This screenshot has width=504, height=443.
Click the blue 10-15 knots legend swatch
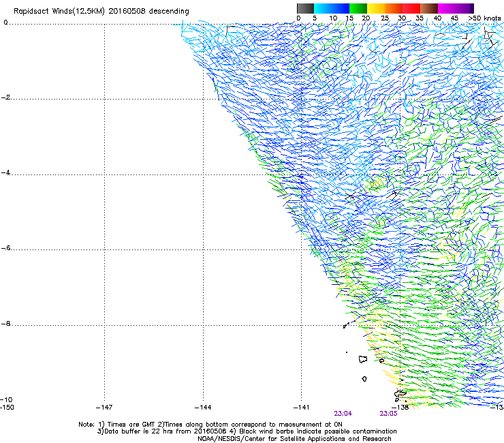coord(341,8)
